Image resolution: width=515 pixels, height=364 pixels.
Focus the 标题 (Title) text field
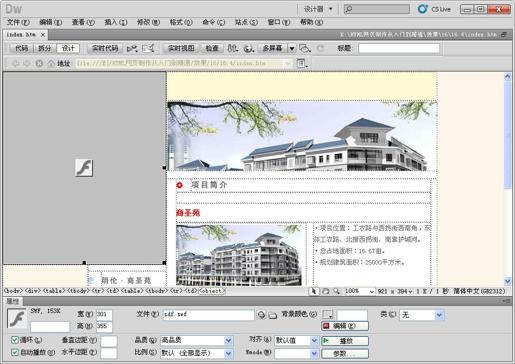coord(399,48)
